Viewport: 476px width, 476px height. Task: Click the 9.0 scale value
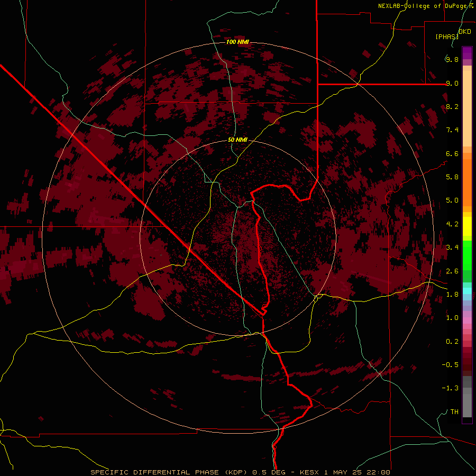point(452,83)
